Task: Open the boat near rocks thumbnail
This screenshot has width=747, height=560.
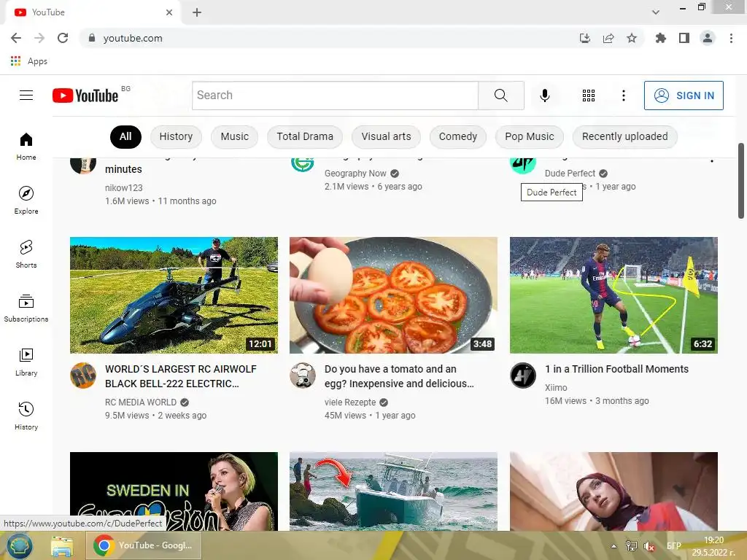Action: [393, 491]
